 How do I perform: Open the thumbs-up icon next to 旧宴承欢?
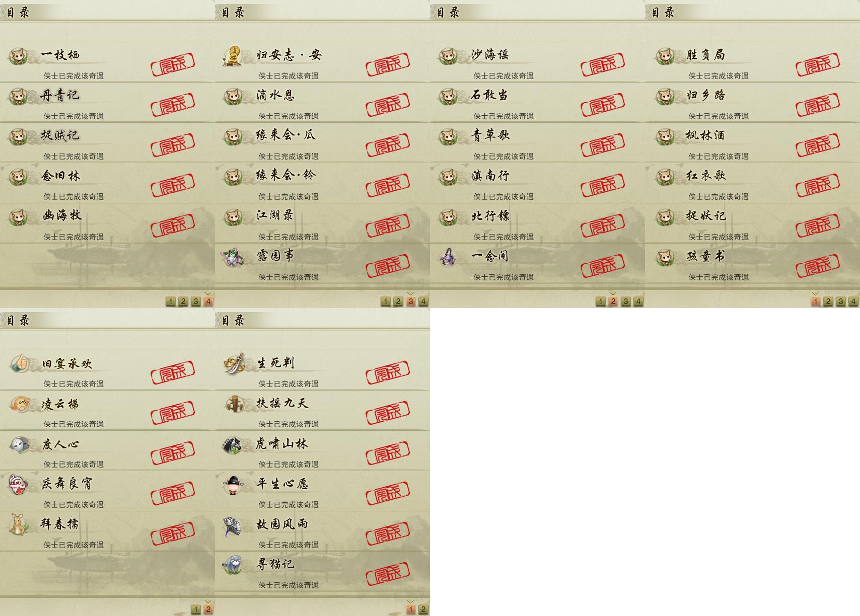pos(19,363)
